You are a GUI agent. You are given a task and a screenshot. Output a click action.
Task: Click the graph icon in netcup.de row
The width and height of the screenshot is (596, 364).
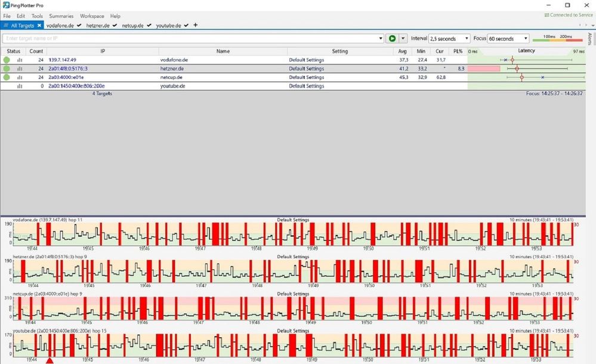click(20, 77)
